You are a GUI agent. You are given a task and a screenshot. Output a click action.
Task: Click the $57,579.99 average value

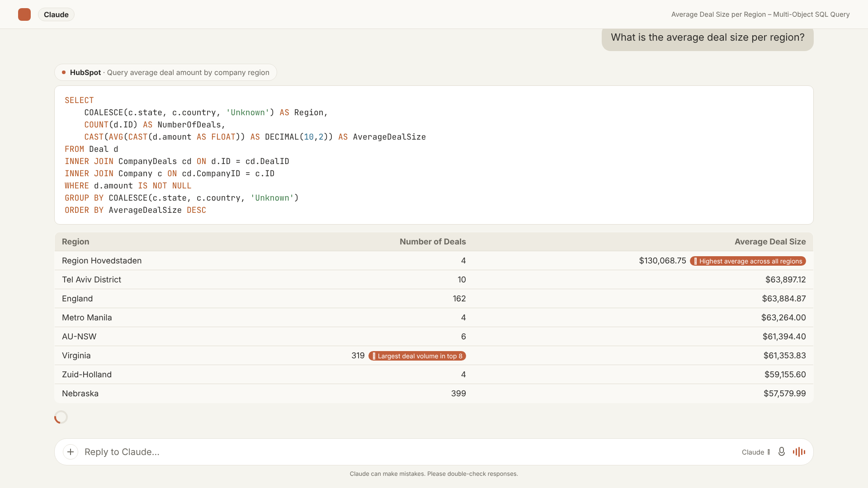tap(784, 394)
